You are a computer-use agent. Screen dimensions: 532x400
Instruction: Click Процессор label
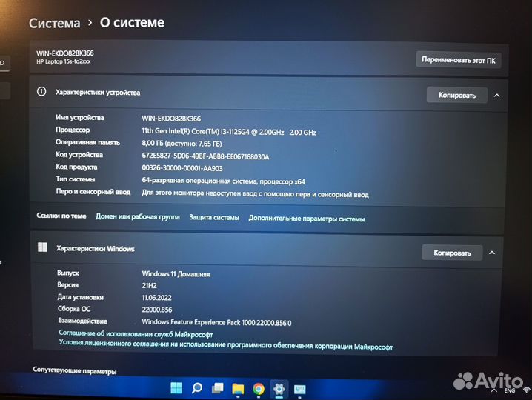coord(73,130)
